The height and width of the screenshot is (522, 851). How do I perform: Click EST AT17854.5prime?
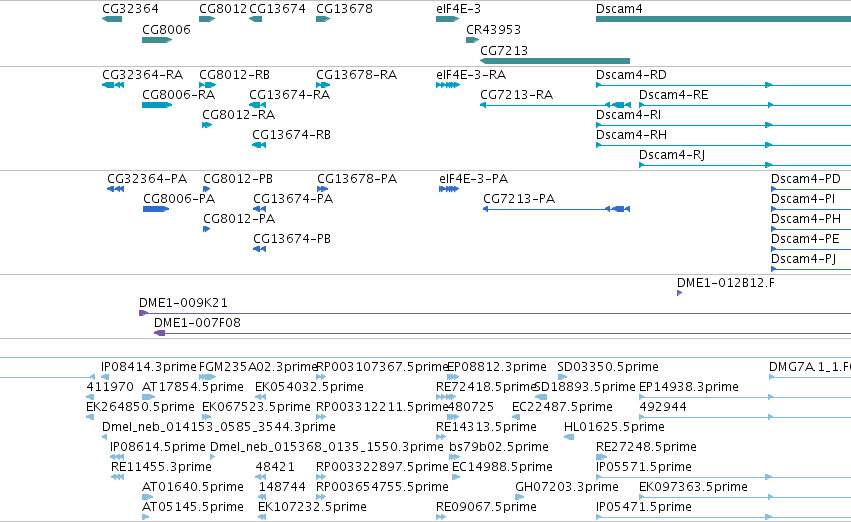(193, 387)
